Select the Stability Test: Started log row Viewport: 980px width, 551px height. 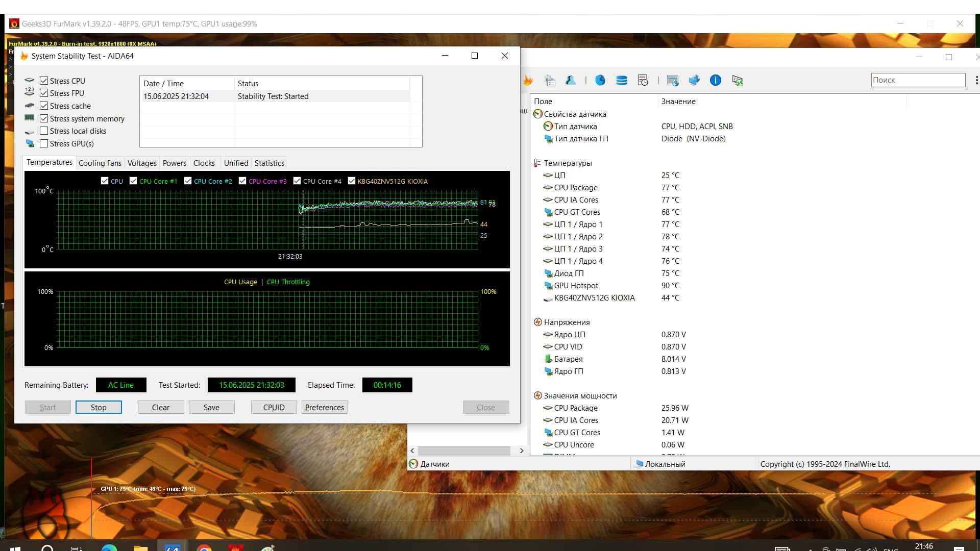[x=275, y=96]
